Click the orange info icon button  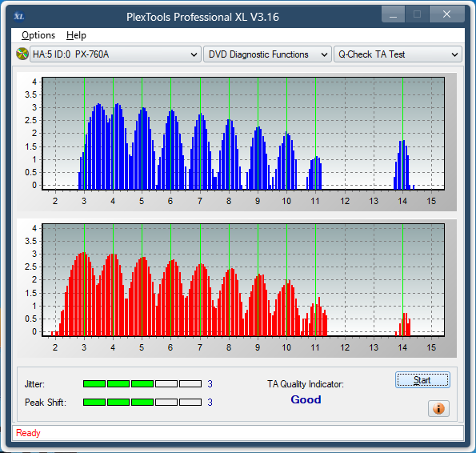[x=438, y=409]
